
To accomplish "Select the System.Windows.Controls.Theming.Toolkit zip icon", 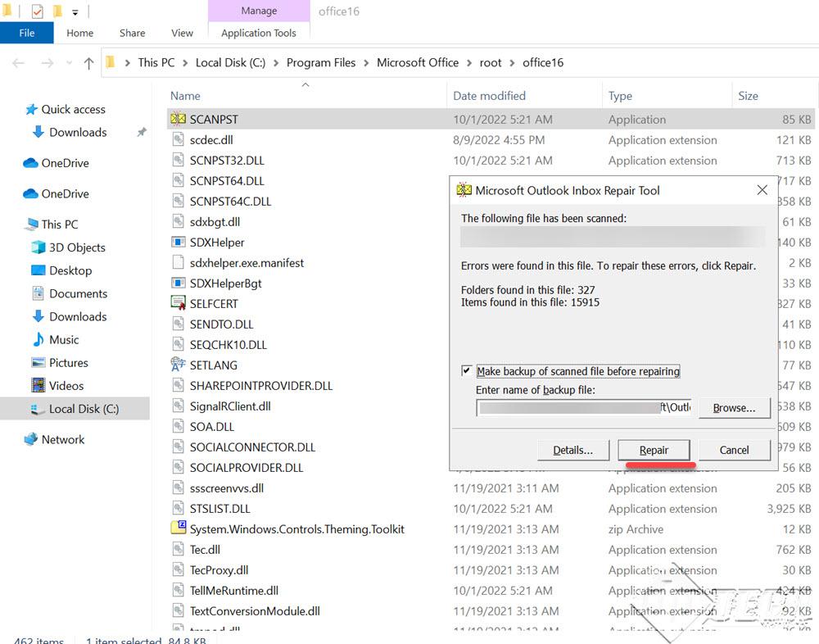I will [x=178, y=528].
